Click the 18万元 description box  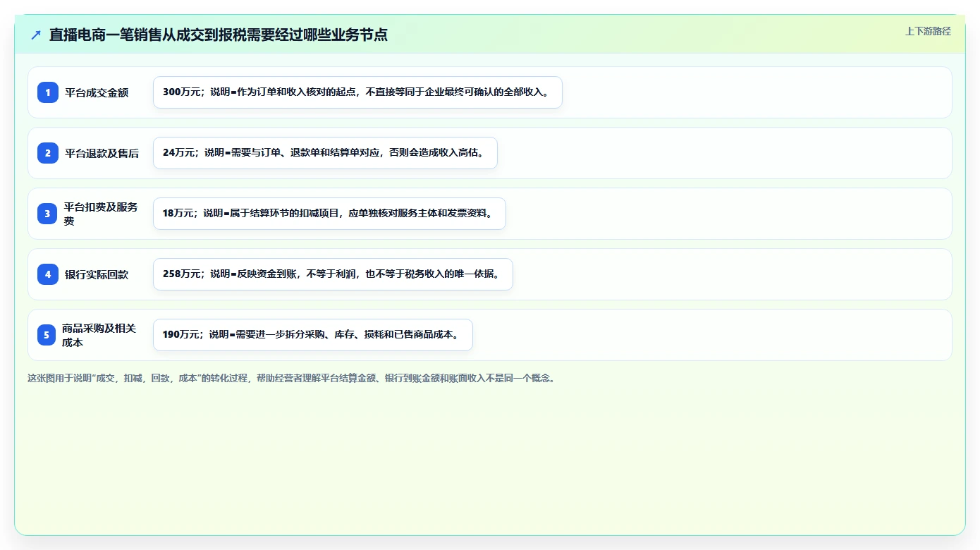(x=329, y=214)
